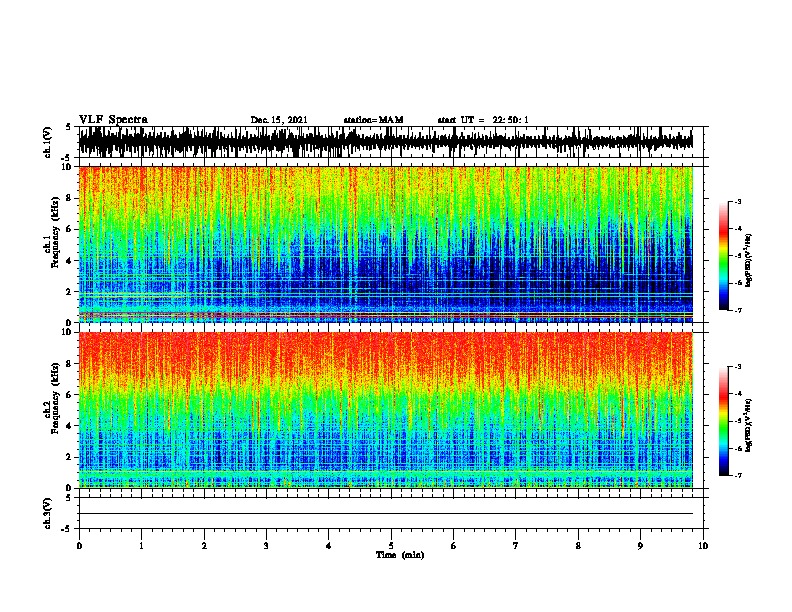Click time axis tick label "1"
This screenshot has width=792, height=612.
coord(141,546)
